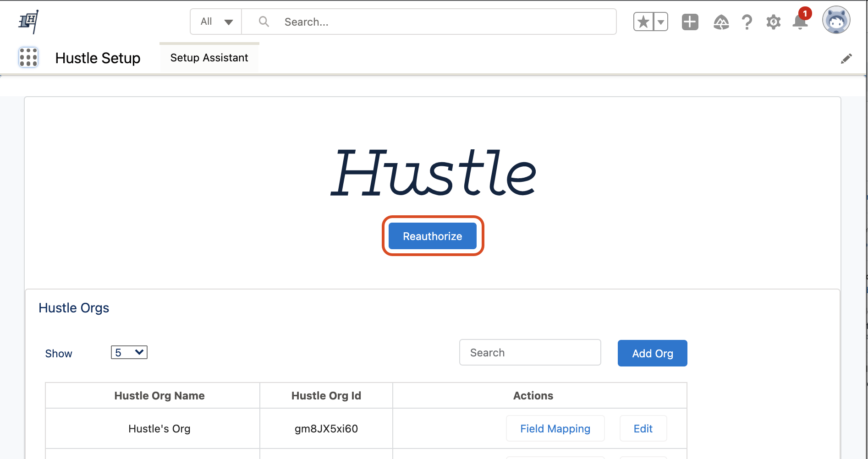The height and width of the screenshot is (459, 868).
Task: Click the Hustle flag logo icon
Action: click(28, 22)
